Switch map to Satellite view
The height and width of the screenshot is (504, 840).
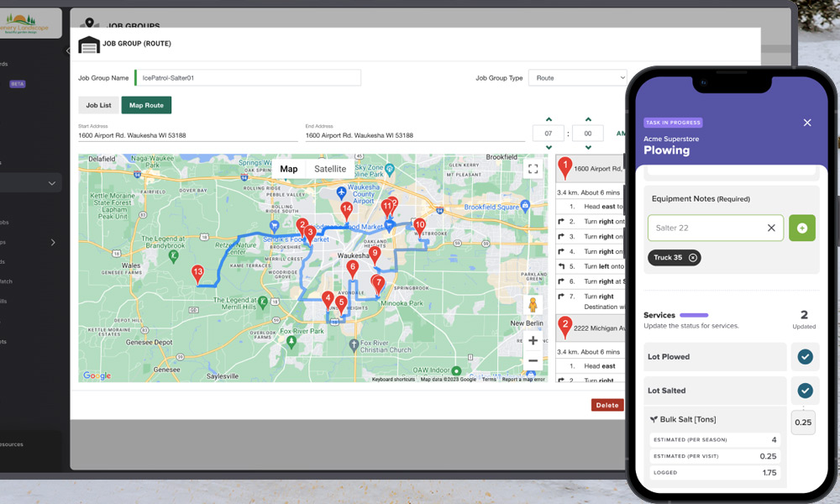tap(329, 169)
